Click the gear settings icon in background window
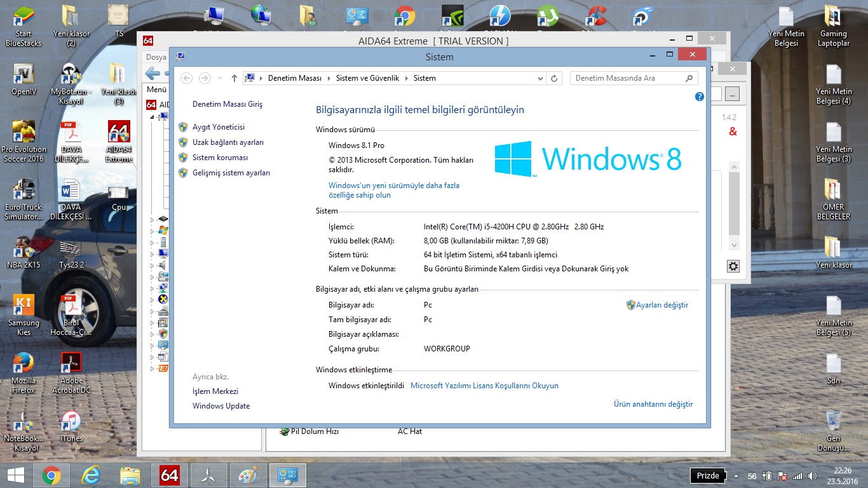The width and height of the screenshot is (868, 488). [733, 266]
